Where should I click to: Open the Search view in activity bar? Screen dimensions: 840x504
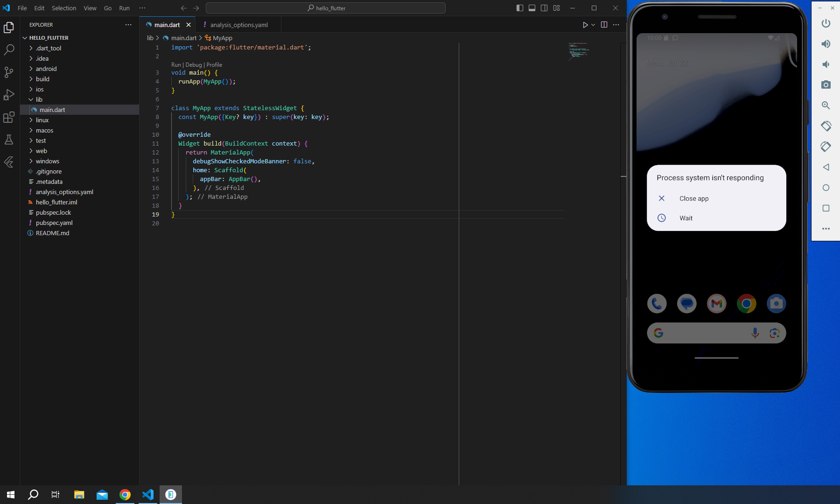[x=9, y=50]
